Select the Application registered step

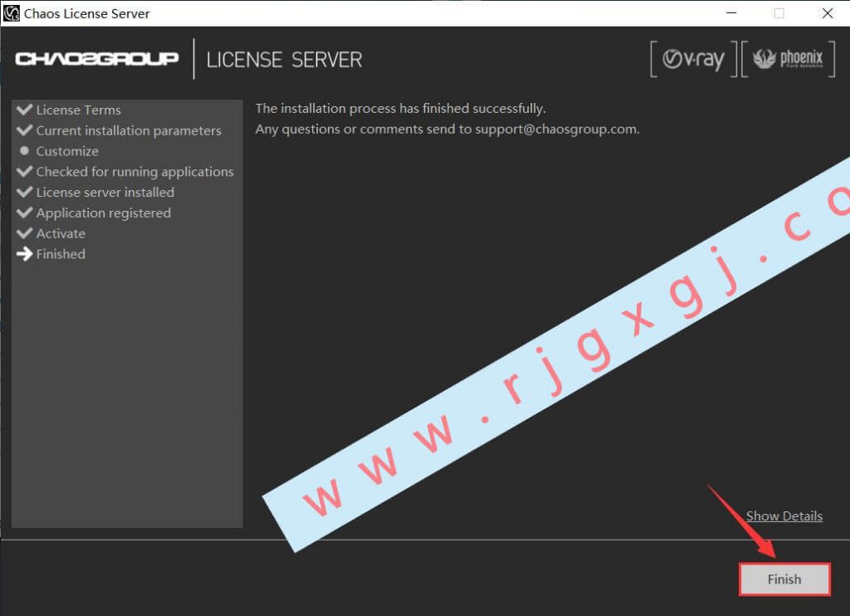[x=104, y=213]
